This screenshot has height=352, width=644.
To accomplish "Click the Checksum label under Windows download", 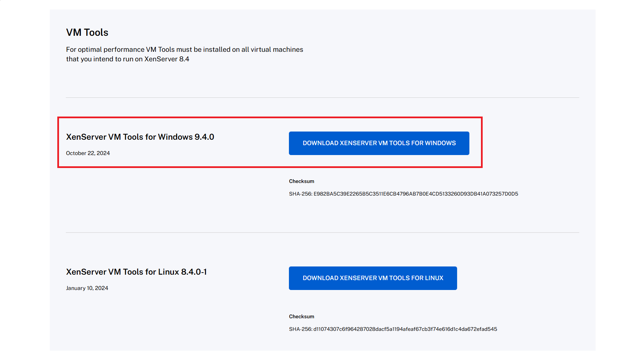I will tap(302, 181).
